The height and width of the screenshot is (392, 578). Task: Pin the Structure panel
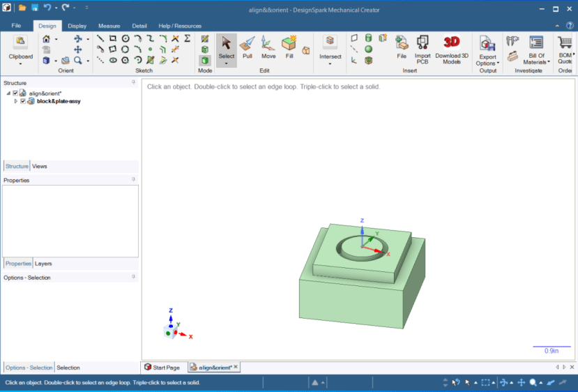click(x=133, y=82)
